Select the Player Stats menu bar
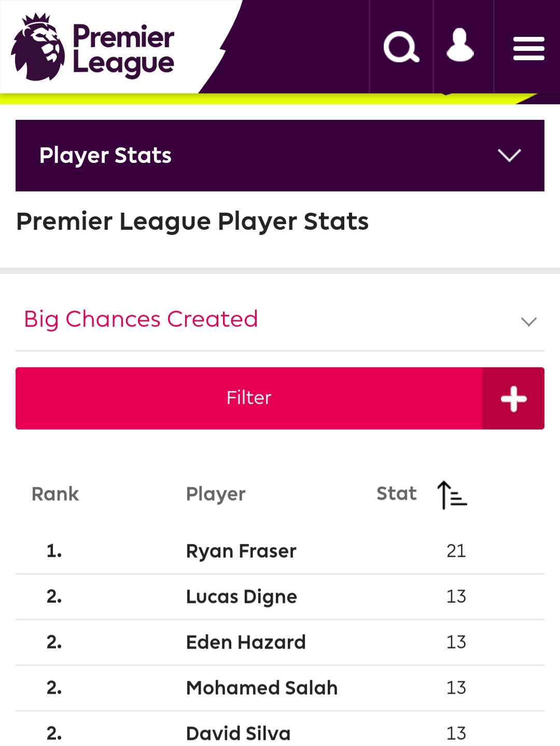The image size is (560, 746). point(280,156)
